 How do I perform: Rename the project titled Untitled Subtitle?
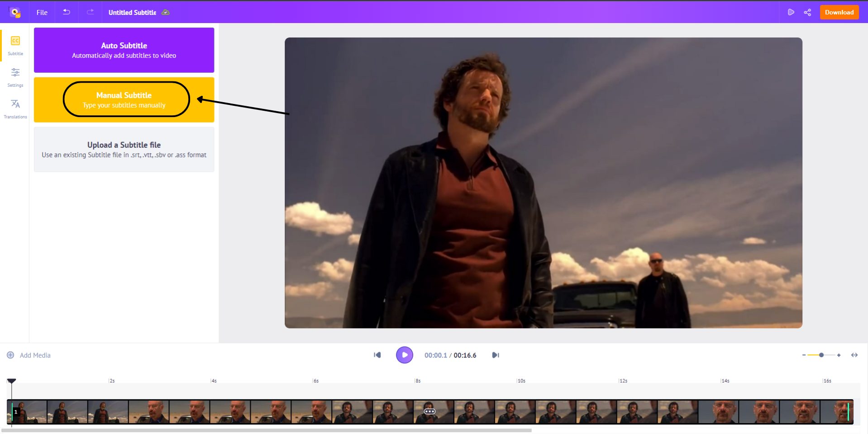[x=132, y=13]
